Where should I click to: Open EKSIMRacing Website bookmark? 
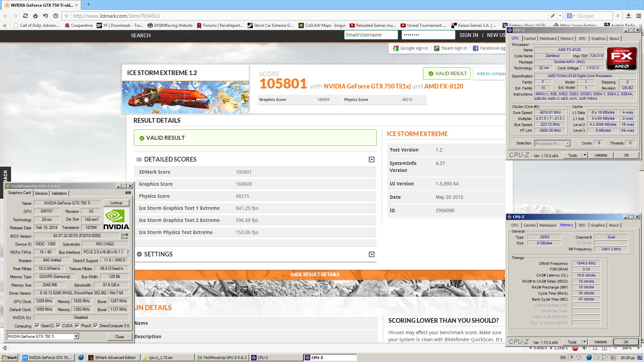170,25
